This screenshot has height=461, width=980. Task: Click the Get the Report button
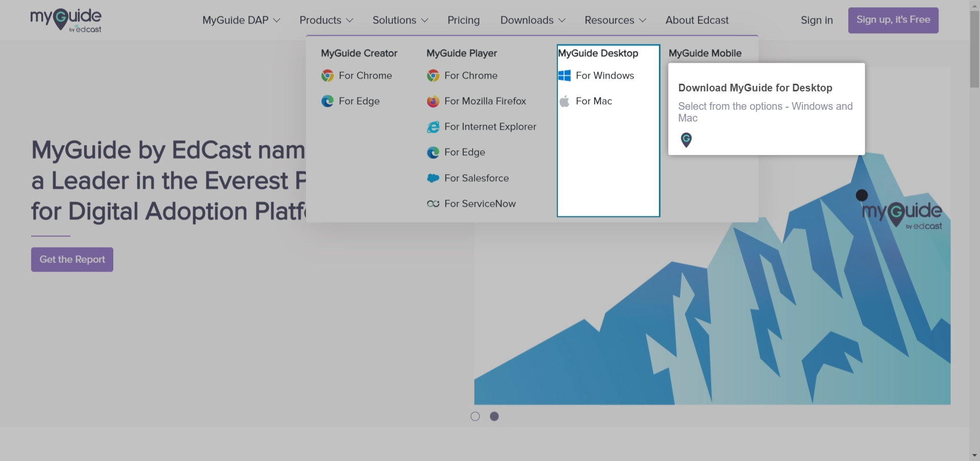point(72,259)
